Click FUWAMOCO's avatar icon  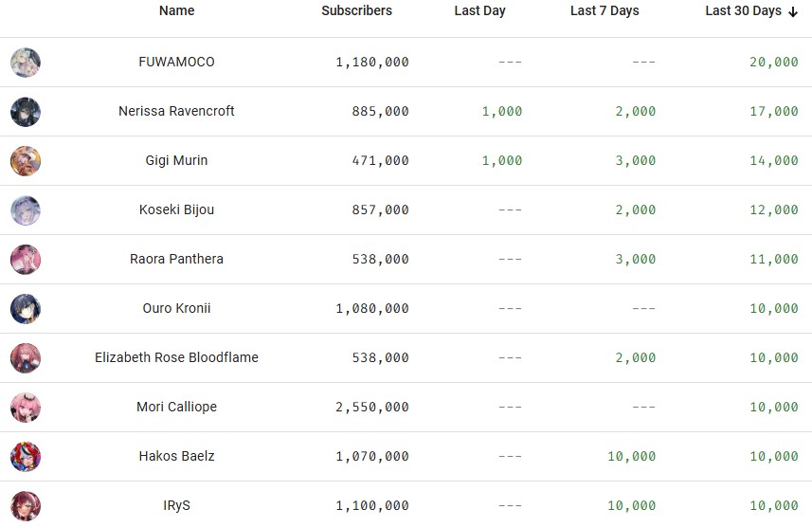click(26, 63)
